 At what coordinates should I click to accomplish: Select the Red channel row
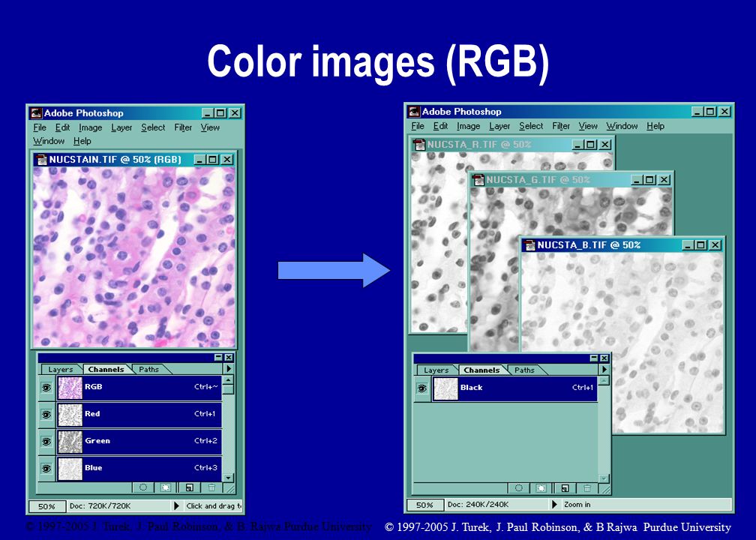(x=139, y=415)
